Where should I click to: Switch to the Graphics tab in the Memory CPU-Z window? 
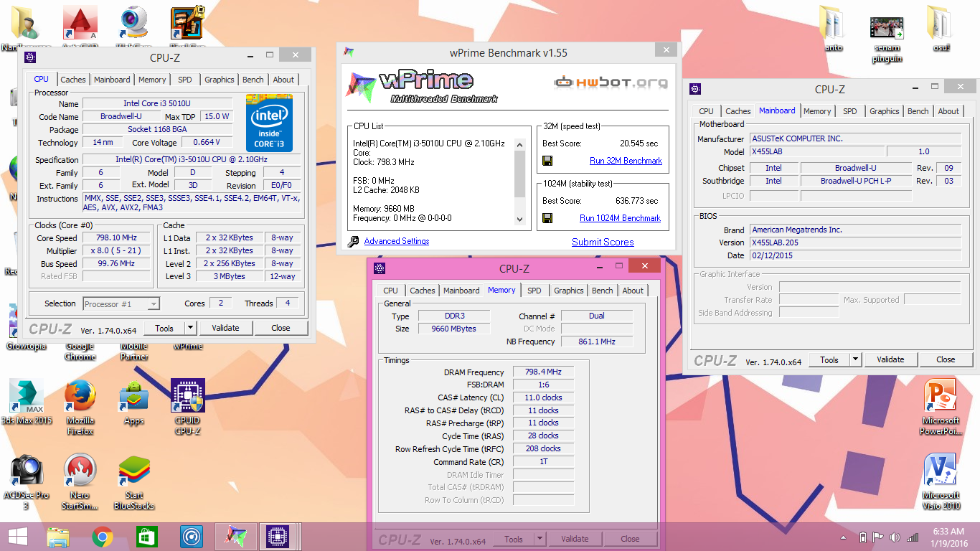click(x=568, y=291)
